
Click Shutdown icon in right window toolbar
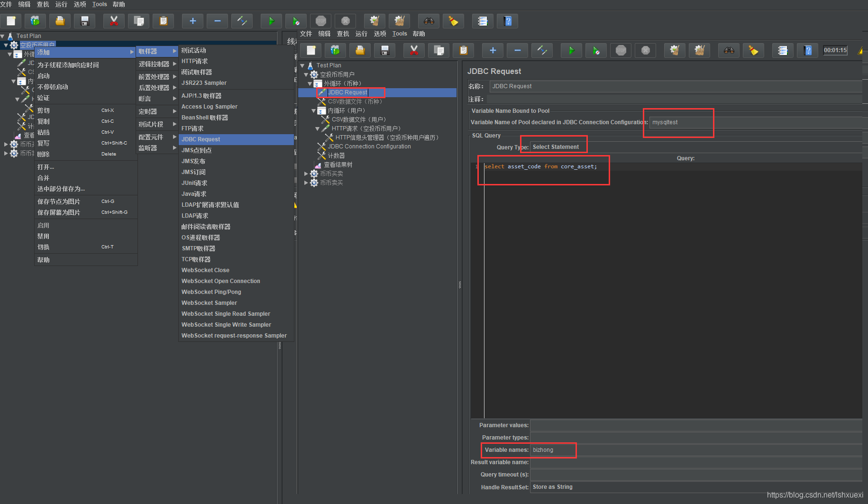[646, 50]
